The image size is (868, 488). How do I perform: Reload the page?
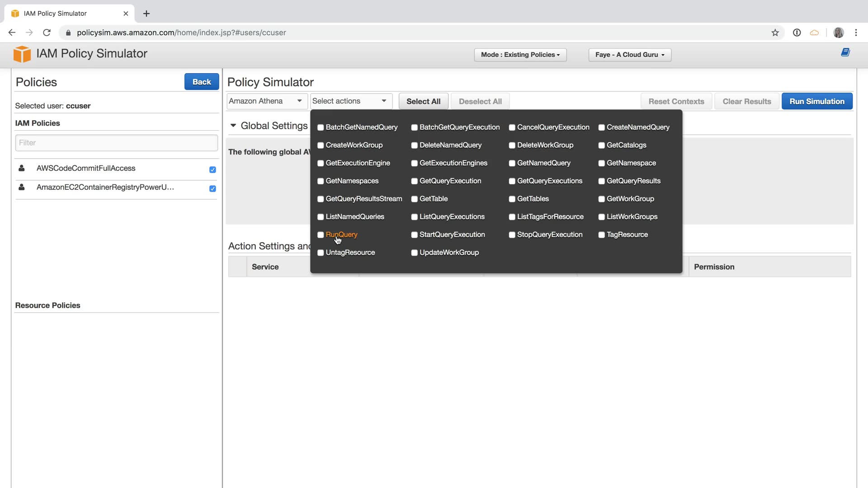coord(47,33)
